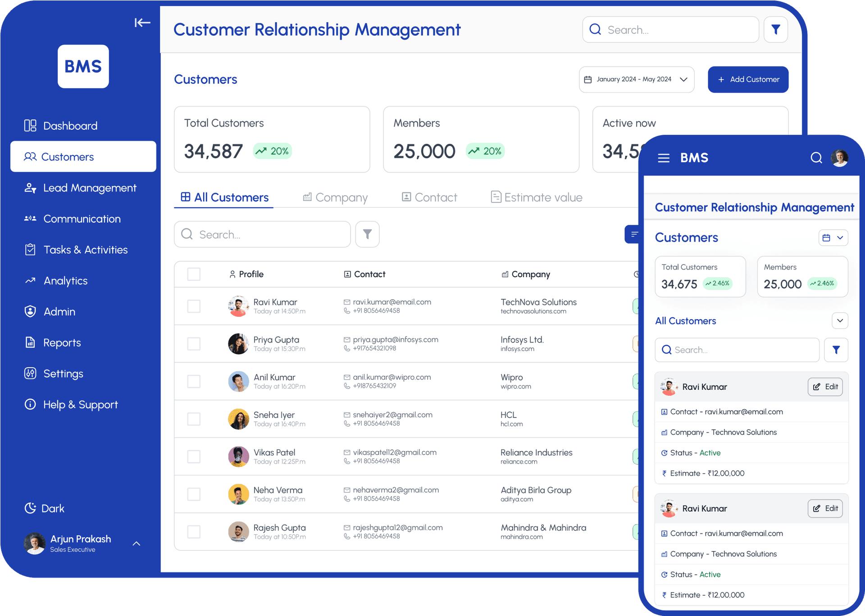Select the Estimate value tab
The image size is (865, 616).
pos(536,197)
